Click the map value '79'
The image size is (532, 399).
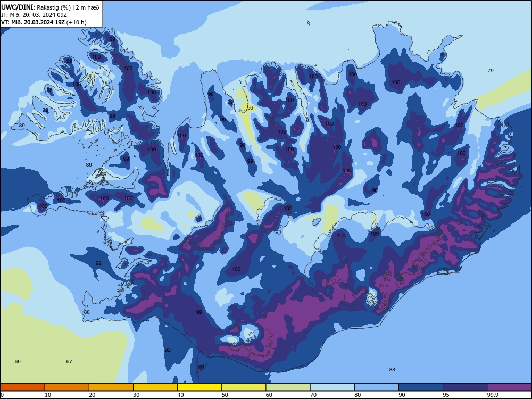(x=491, y=71)
